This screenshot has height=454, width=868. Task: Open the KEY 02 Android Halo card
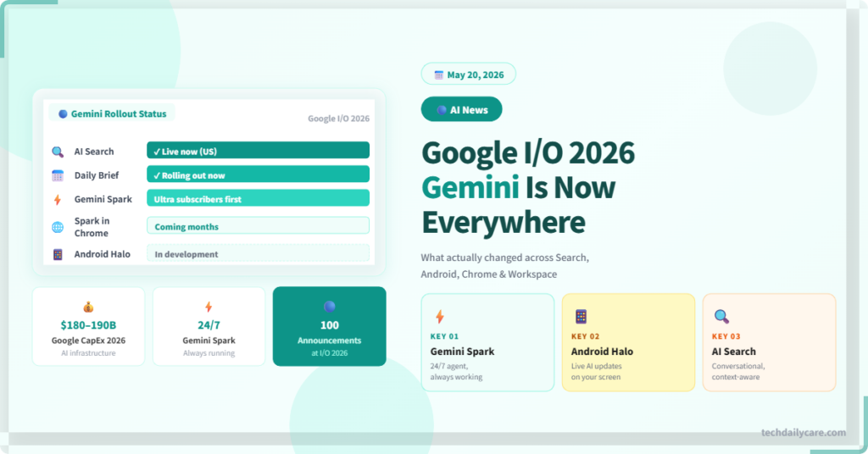click(x=628, y=342)
